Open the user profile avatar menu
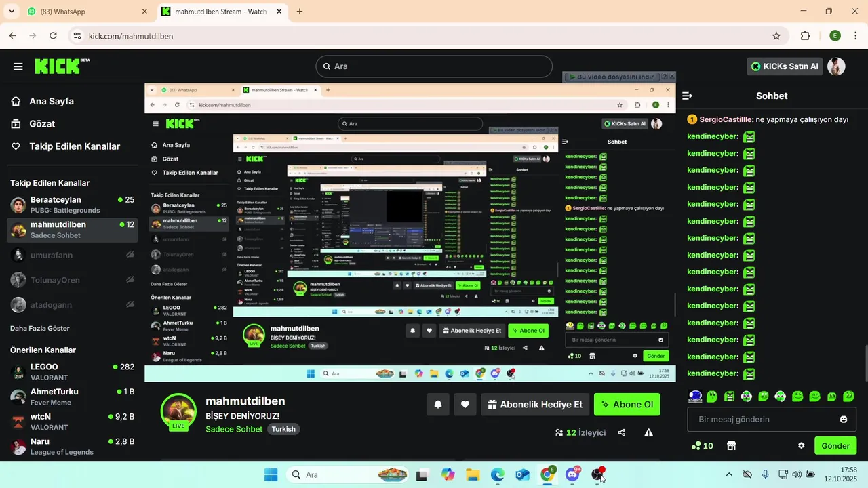Viewport: 868px width, 488px height. pyautogui.click(x=836, y=66)
